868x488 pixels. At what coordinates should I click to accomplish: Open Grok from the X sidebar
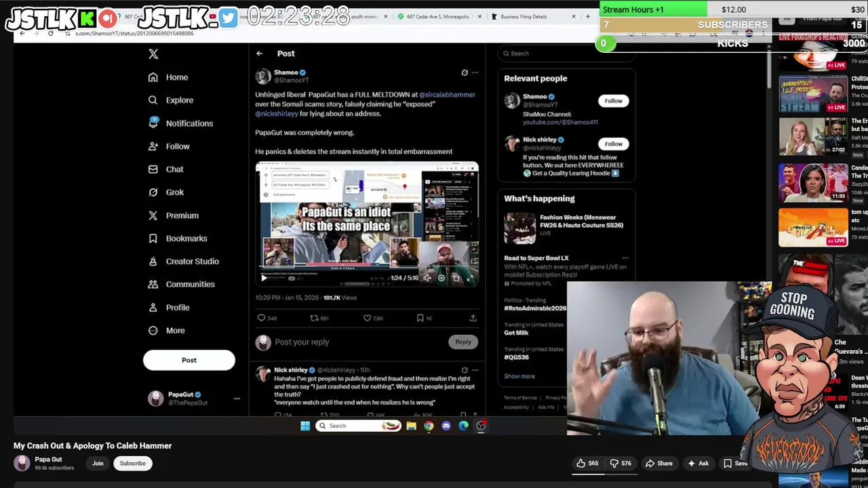166,192
